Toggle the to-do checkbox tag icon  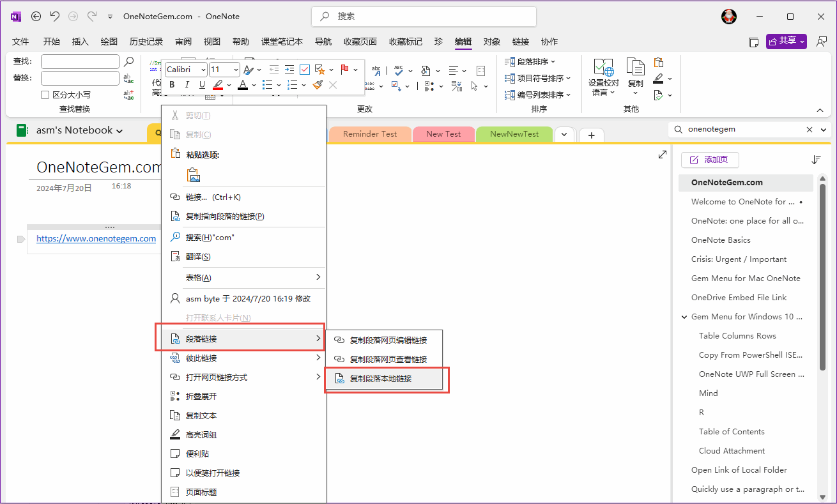(305, 70)
